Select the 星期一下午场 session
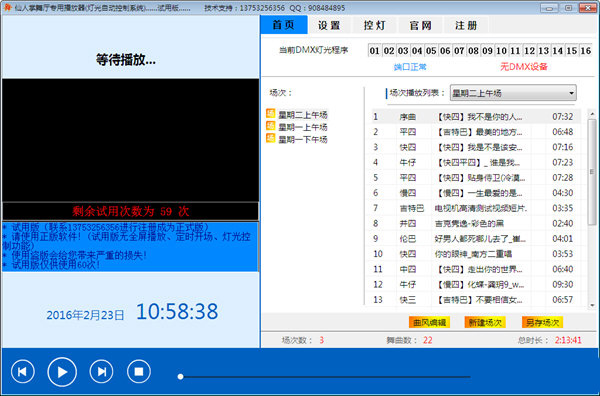Screen dimensions: 600x396 click(303, 139)
